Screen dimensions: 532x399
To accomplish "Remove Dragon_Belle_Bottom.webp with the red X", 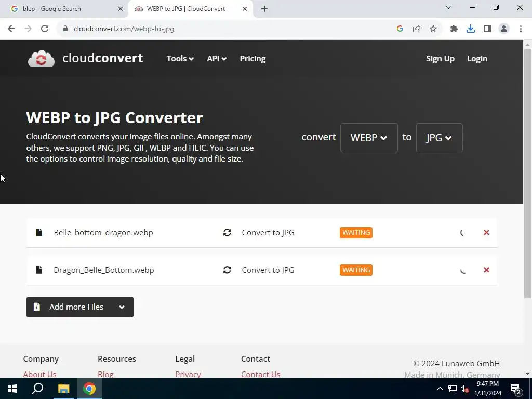I will click(486, 270).
